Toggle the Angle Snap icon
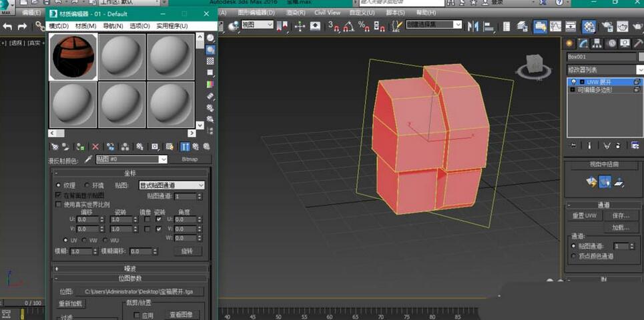The image size is (644, 320). [349, 26]
